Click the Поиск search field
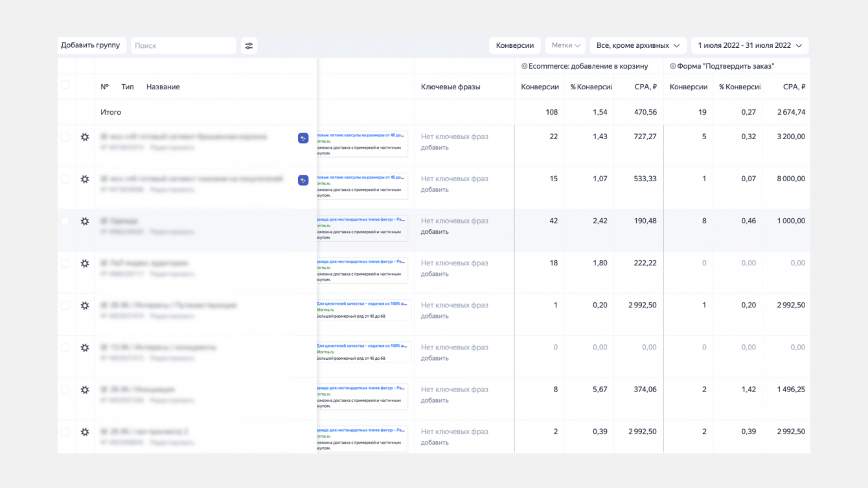This screenshot has width=868, height=488. (183, 46)
